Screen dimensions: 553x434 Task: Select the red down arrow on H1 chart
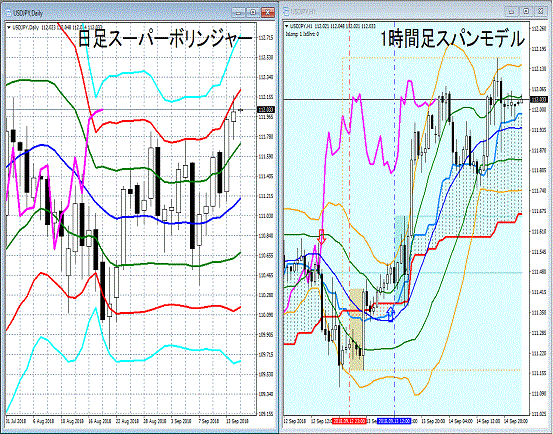(x=321, y=237)
